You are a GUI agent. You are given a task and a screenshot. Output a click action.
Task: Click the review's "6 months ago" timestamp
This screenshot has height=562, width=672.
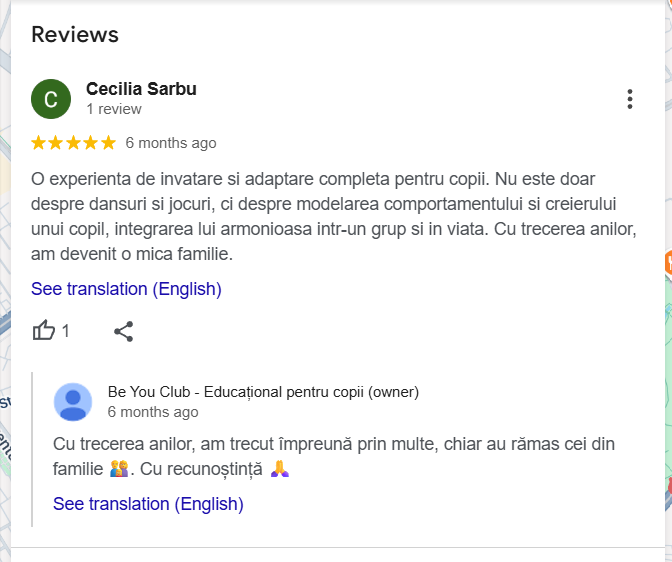(171, 143)
